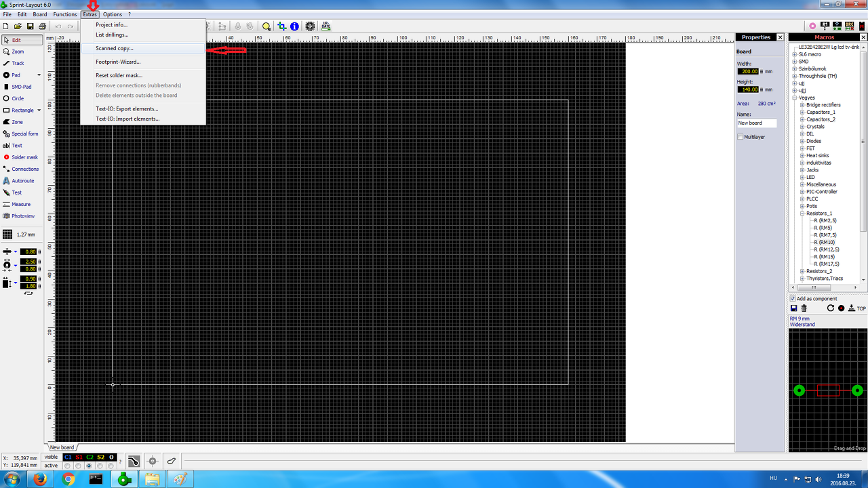The height and width of the screenshot is (488, 868).
Task: Click the magnifier zoom icon in toolbar
Action: (x=267, y=26)
